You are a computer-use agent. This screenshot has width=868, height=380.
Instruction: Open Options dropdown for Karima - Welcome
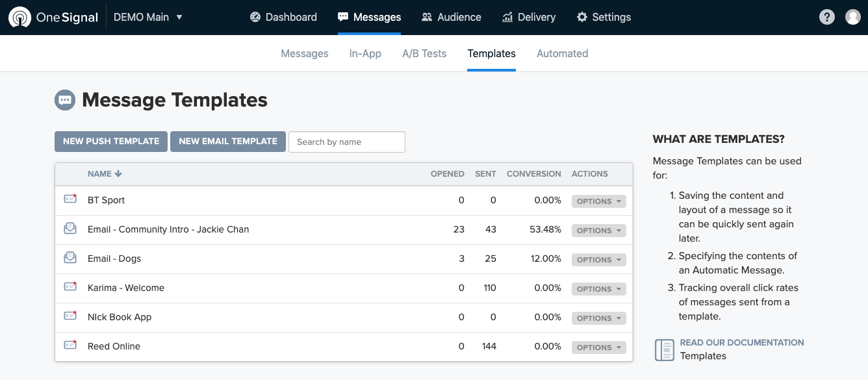point(598,289)
